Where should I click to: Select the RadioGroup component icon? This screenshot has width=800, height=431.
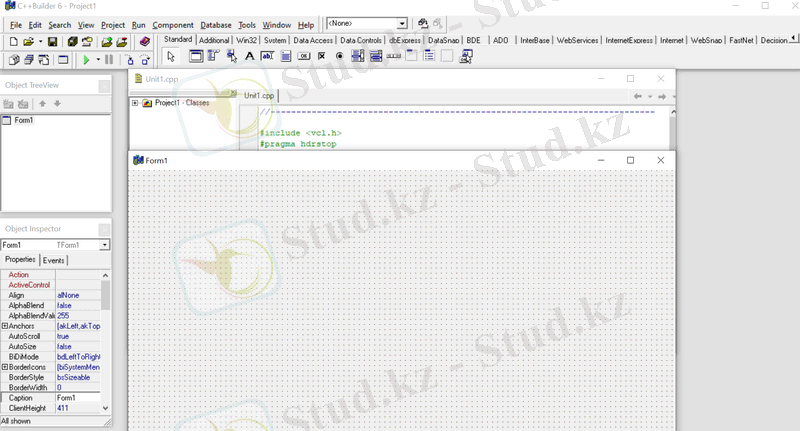(x=429, y=56)
